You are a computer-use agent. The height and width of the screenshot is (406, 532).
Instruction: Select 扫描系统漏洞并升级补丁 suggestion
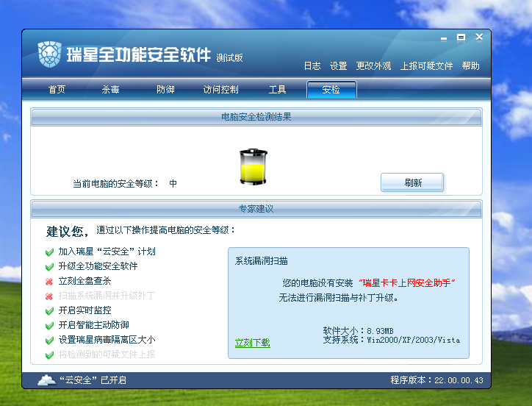(x=107, y=296)
